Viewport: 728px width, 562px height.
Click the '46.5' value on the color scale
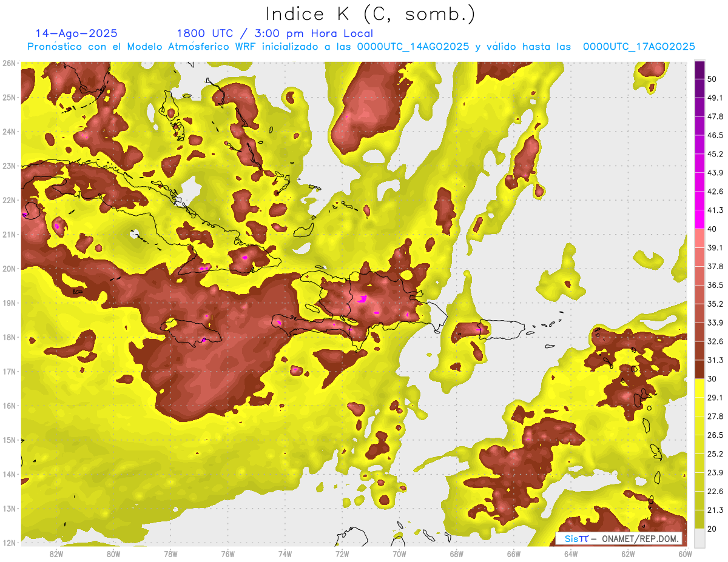pos(715,135)
